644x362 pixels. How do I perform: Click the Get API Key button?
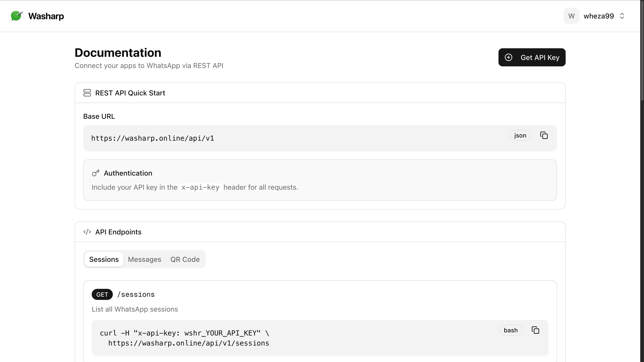(532, 57)
